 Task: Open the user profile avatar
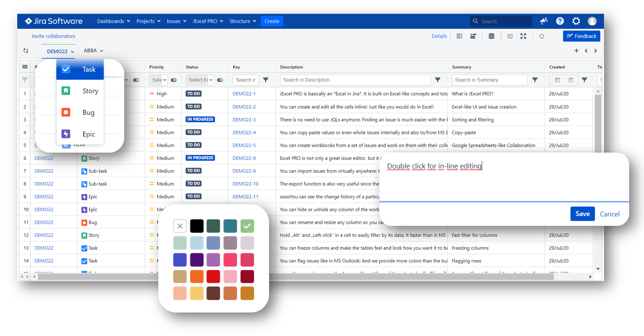(x=592, y=21)
